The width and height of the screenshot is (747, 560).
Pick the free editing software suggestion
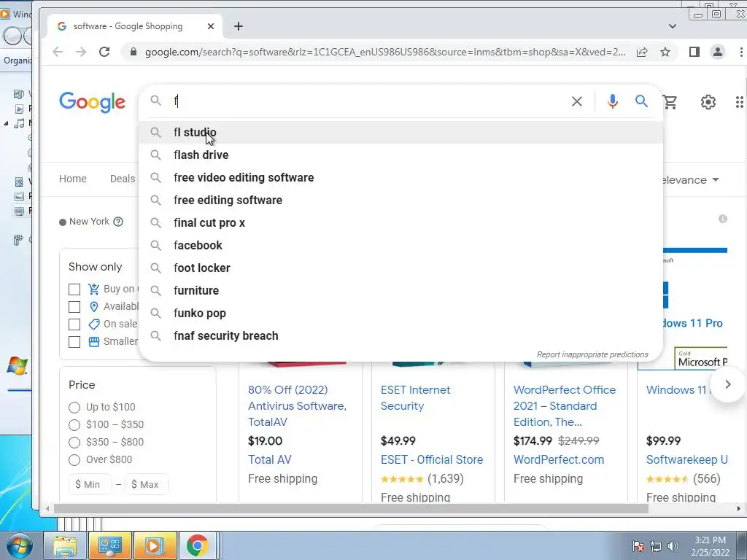click(x=400, y=200)
